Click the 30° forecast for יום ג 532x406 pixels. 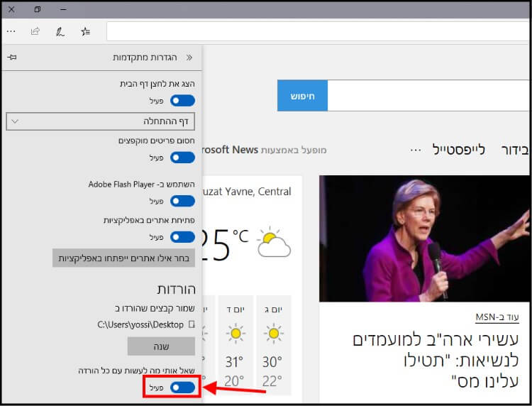coord(272,362)
